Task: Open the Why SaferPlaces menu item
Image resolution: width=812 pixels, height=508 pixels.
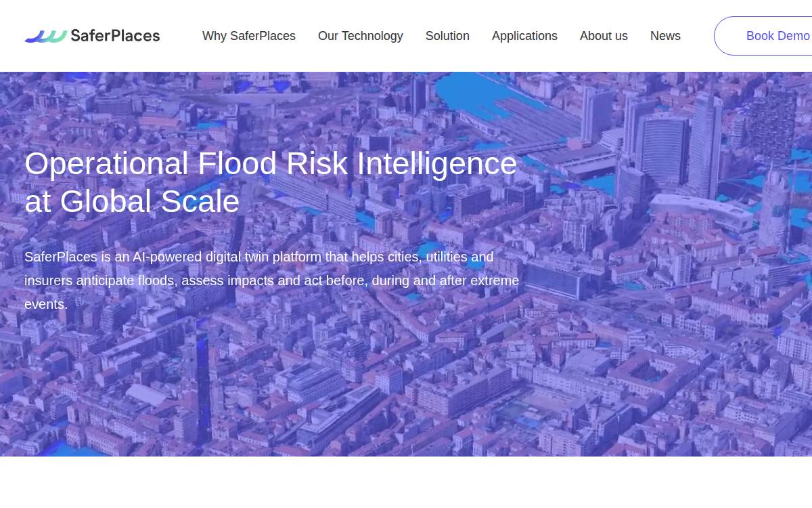Action: pyautogui.click(x=249, y=36)
